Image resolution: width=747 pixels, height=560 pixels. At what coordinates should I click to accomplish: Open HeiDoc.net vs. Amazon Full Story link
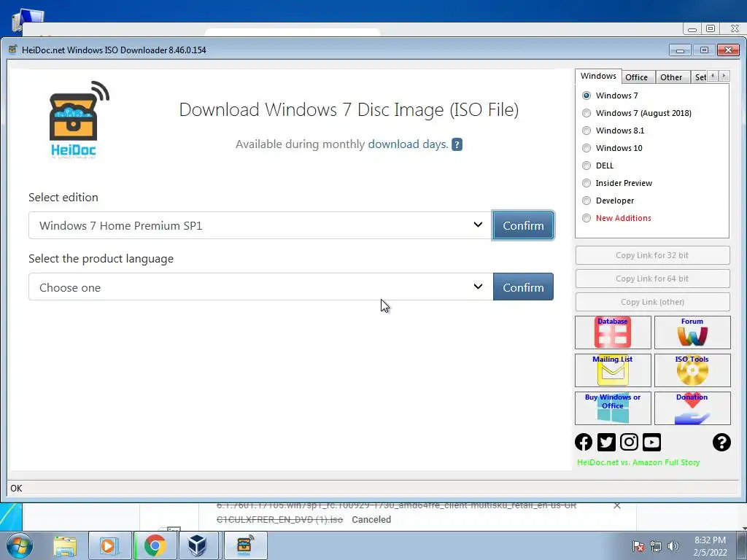(638, 462)
